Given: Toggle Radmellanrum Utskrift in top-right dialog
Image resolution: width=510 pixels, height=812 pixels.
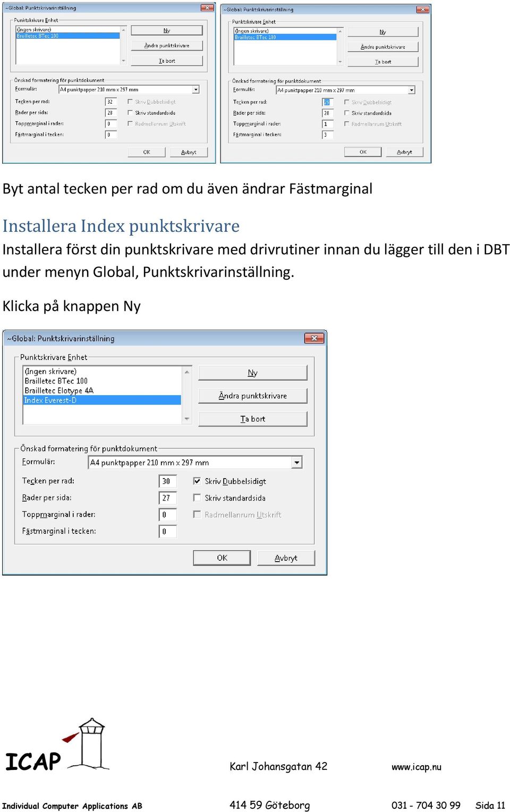Looking at the screenshot, I should point(347,124).
